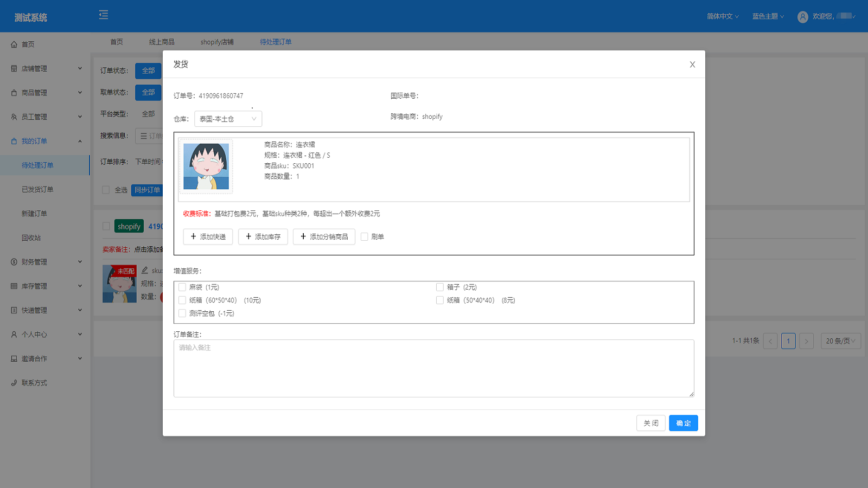Enable the 刷单 checkbox

[x=365, y=236]
